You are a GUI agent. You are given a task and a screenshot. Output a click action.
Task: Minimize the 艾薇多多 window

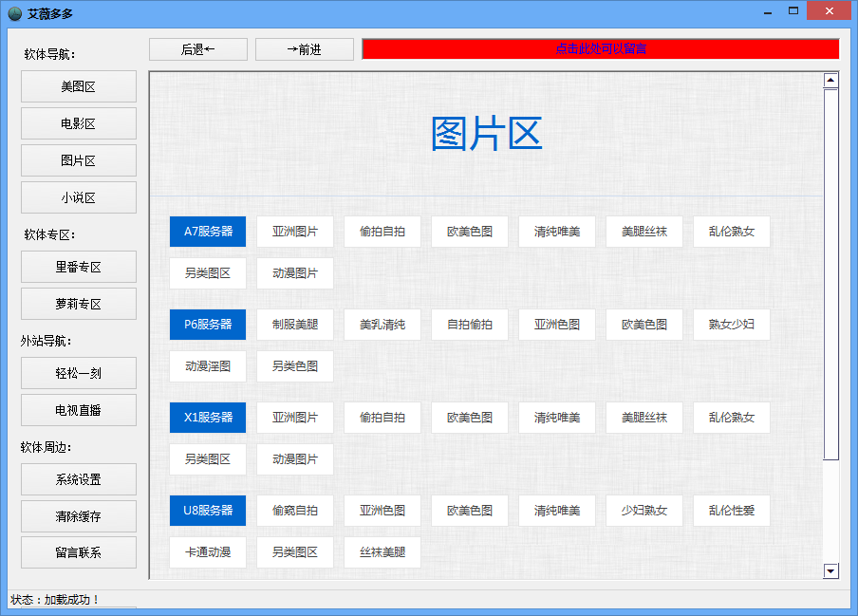pos(768,11)
